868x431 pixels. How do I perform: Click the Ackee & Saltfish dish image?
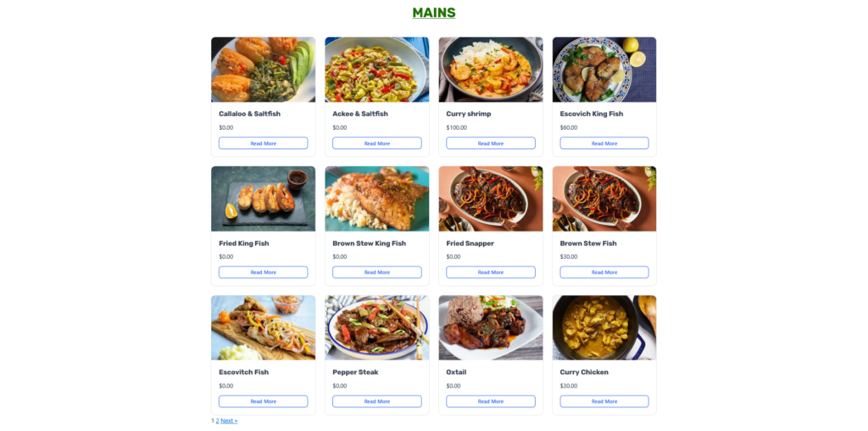pyautogui.click(x=377, y=70)
